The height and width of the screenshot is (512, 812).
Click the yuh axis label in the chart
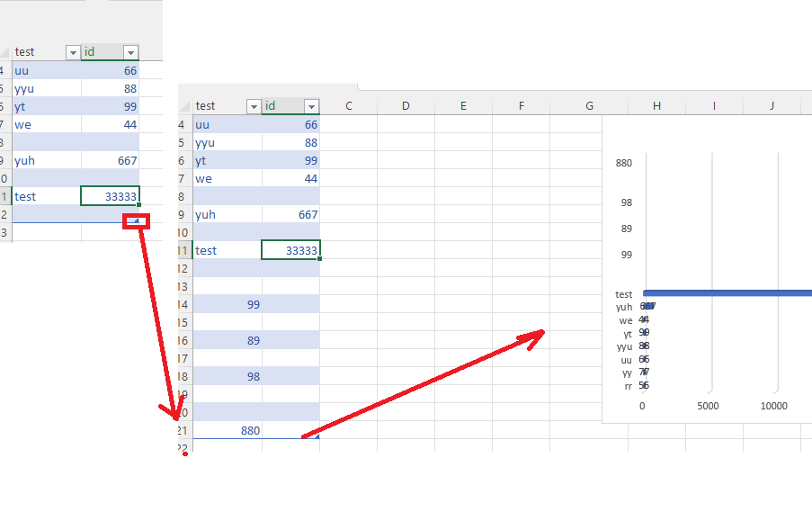(624, 308)
